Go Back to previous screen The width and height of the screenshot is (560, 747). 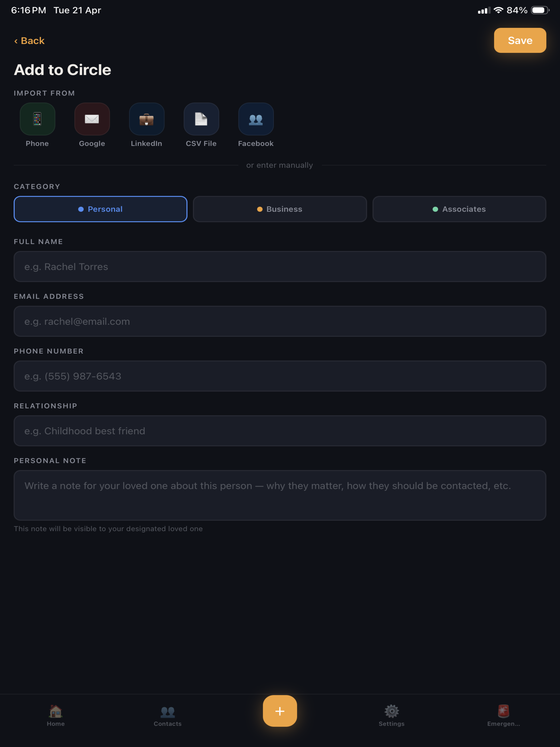pos(29,41)
